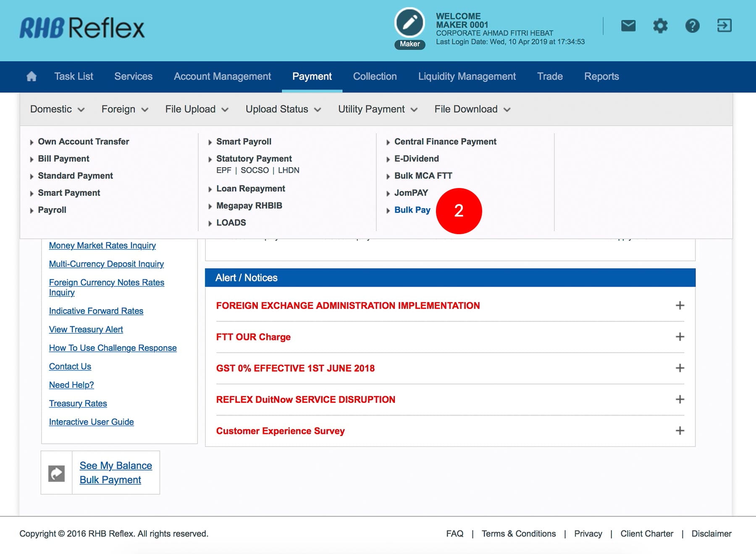The width and height of the screenshot is (756, 554).
Task: Open the FAQ footer link
Action: point(454,533)
